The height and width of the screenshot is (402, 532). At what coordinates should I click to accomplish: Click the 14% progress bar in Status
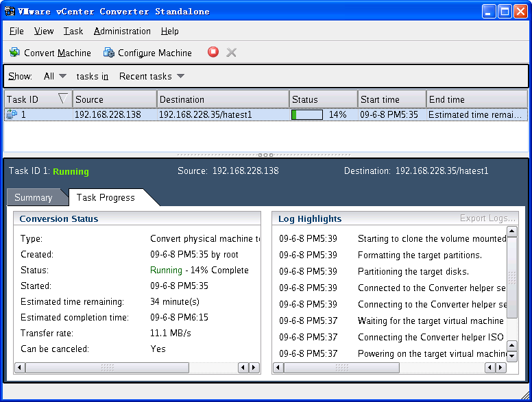click(x=307, y=115)
